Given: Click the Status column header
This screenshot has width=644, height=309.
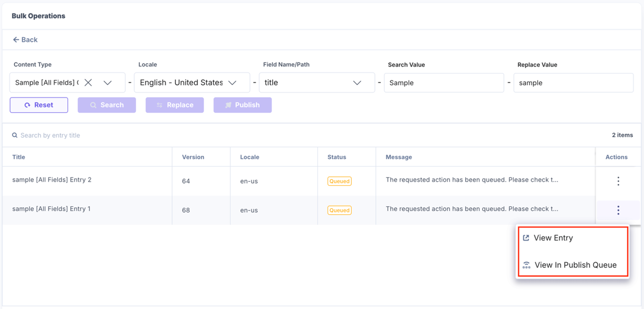Looking at the screenshot, I should click(337, 157).
